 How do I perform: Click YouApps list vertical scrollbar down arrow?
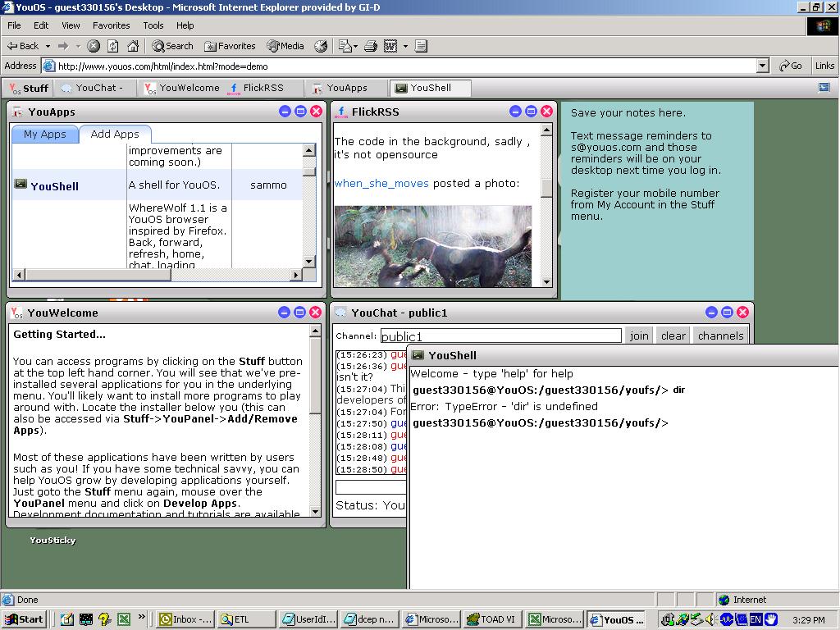[308, 262]
